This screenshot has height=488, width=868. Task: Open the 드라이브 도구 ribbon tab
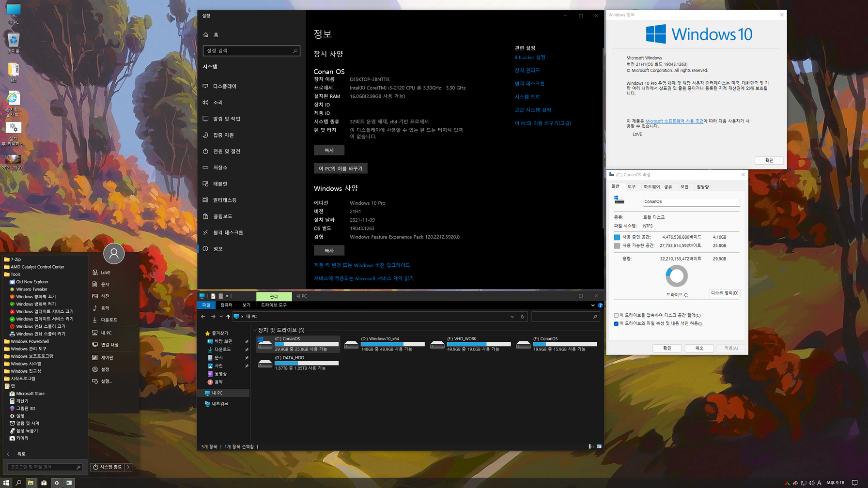coord(274,305)
